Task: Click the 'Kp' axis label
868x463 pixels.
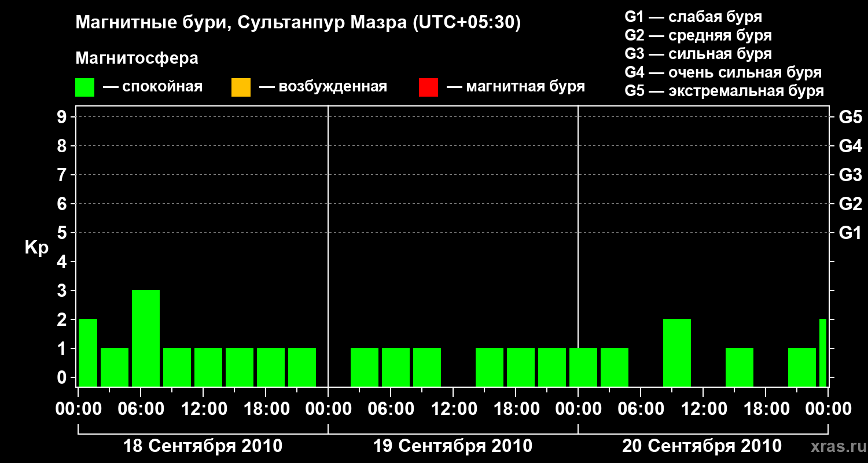Action: (x=36, y=248)
